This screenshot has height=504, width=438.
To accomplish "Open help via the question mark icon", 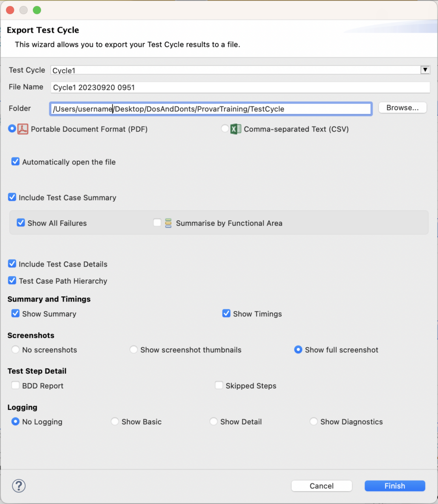I will click(x=18, y=486).
